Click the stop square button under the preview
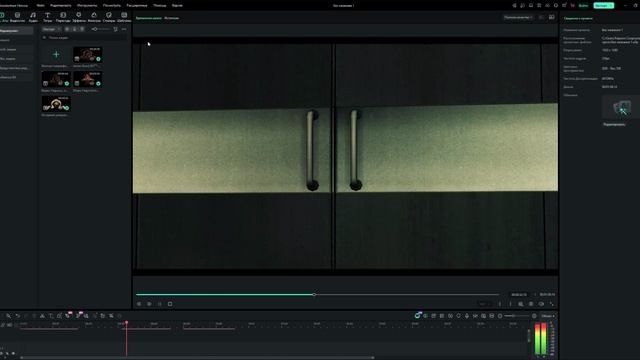640x360 pixels. [x=170, y=304]
